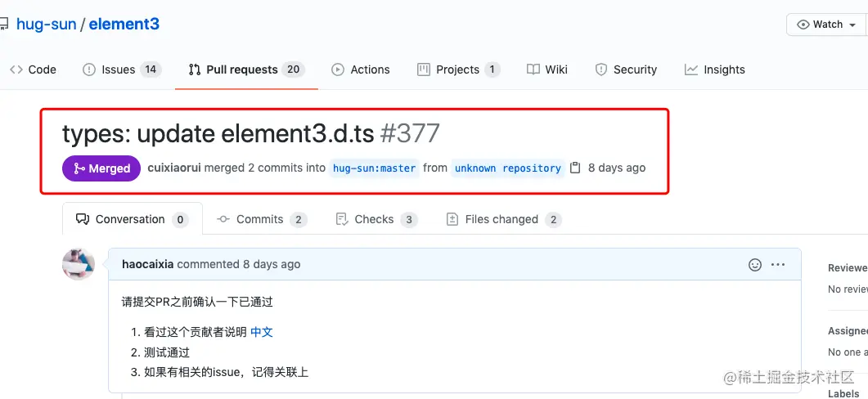This screenshot has height=399, width=868.
Task: Click the Conversation speech bubble icon
Action: (83, 219)
